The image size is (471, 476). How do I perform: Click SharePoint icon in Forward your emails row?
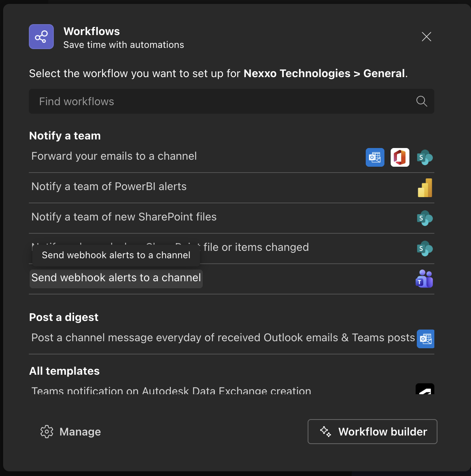point(425,157)
